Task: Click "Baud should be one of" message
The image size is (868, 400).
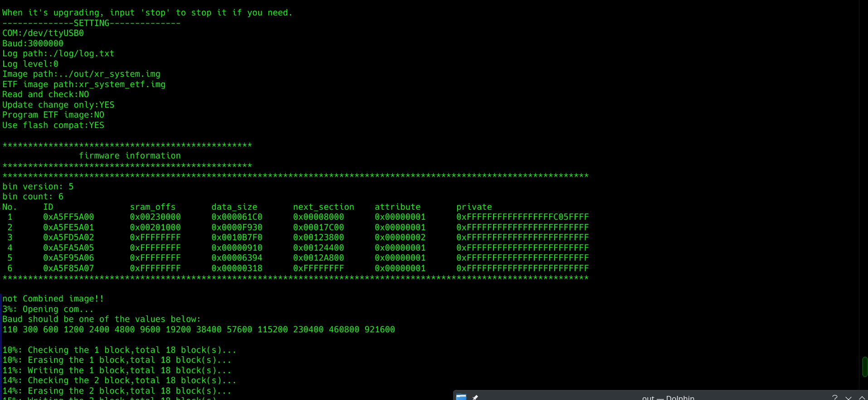Action: pos(102,319)
